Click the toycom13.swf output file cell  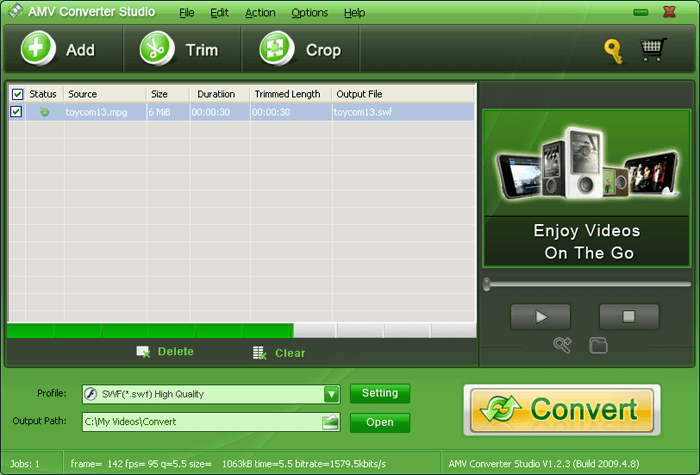(403, 112)
